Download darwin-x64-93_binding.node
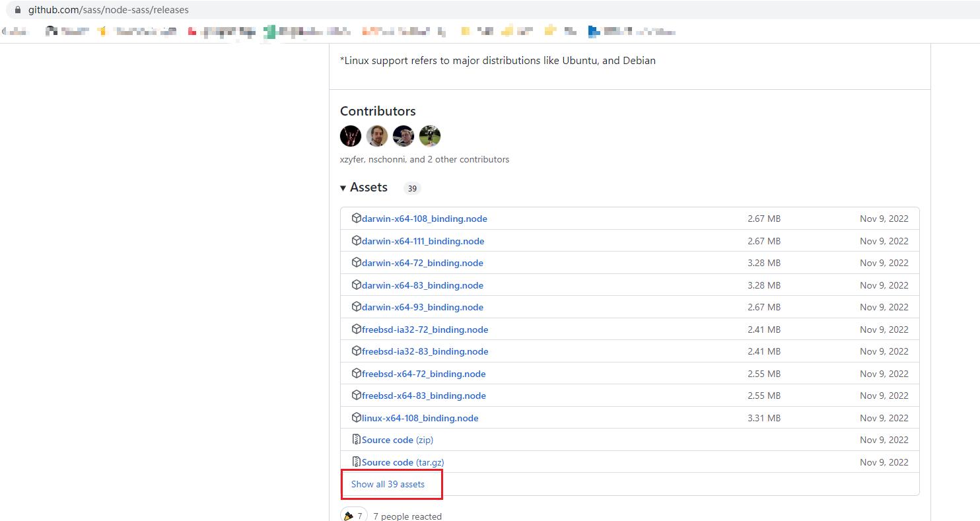The image size is (980, 521). pyautogui.click(x=423, y=307)
